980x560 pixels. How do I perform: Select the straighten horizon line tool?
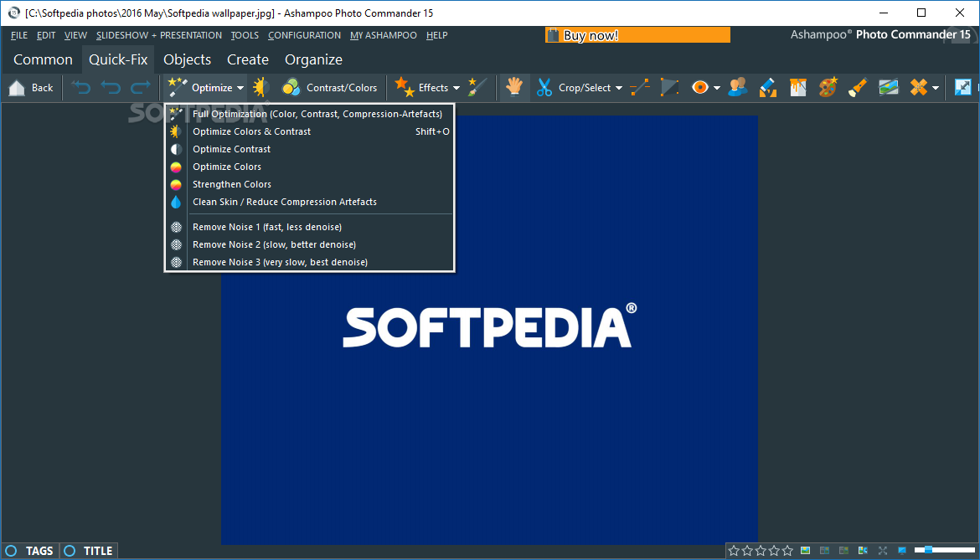click(639, 87)
